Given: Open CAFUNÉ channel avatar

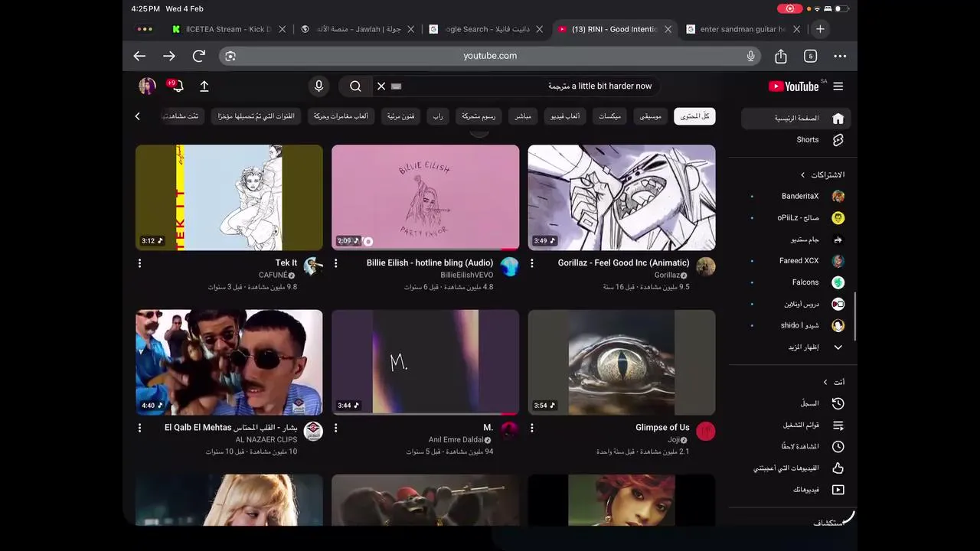Looking at the screenshot, I should click(313, 266).
